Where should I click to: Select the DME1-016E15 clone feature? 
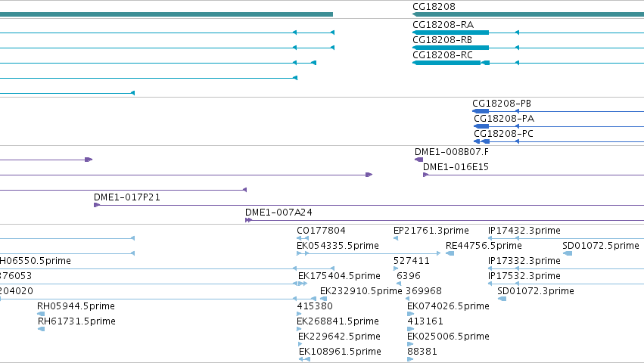(534, 175)
